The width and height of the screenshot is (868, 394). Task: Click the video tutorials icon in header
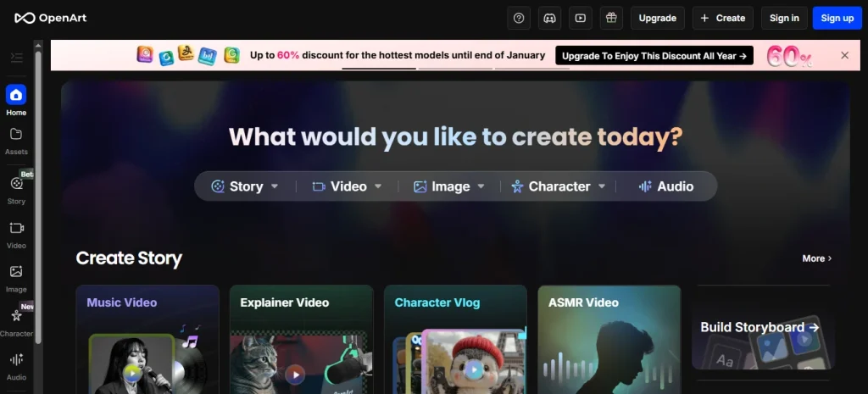click(580, 18)
